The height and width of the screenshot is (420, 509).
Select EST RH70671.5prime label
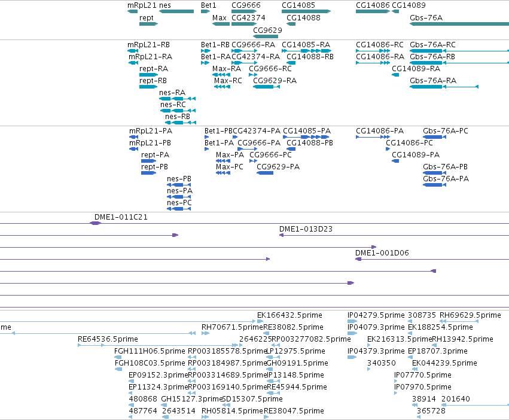point(232,327)
